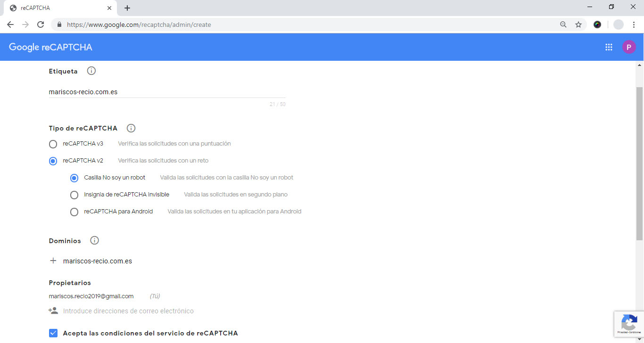This screenshot has height=343, width=644.
Task: Show info tooltip for Etiqueta
Action: click(x=91, y=71)
